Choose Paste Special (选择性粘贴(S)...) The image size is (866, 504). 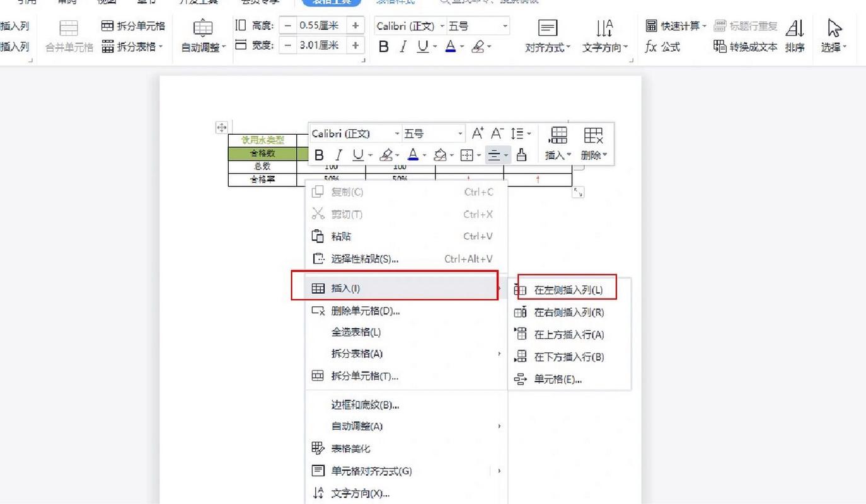(406, 259)
